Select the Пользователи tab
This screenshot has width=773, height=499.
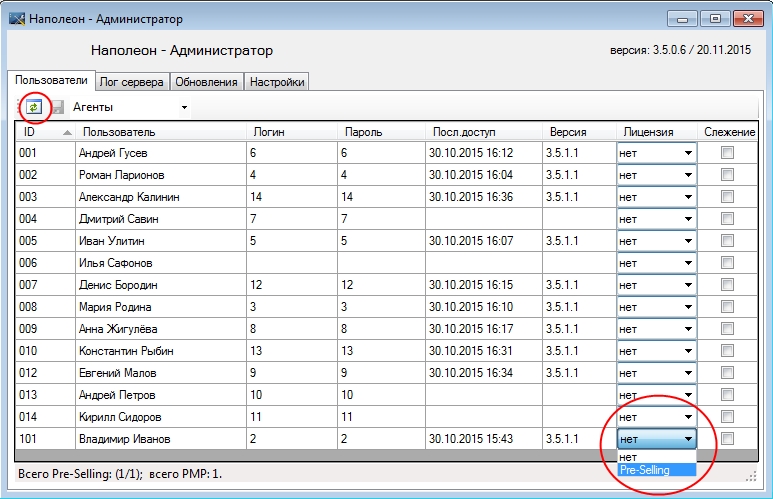coord(51,80)
